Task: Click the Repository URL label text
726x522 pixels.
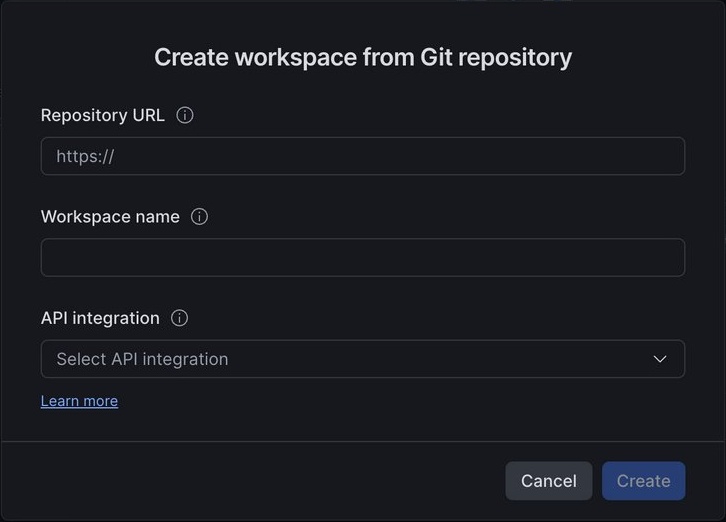Action: (103, 115)
